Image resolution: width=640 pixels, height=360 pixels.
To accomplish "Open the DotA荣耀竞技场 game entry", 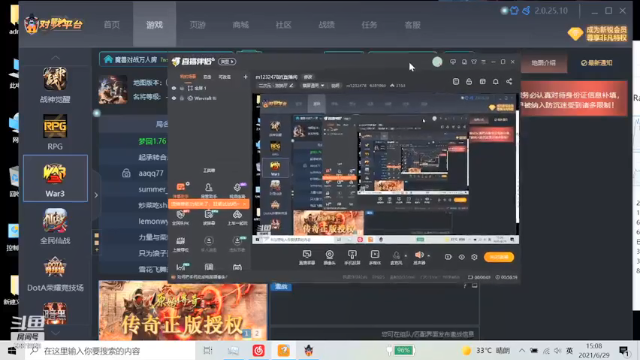I will click(55, 273).
